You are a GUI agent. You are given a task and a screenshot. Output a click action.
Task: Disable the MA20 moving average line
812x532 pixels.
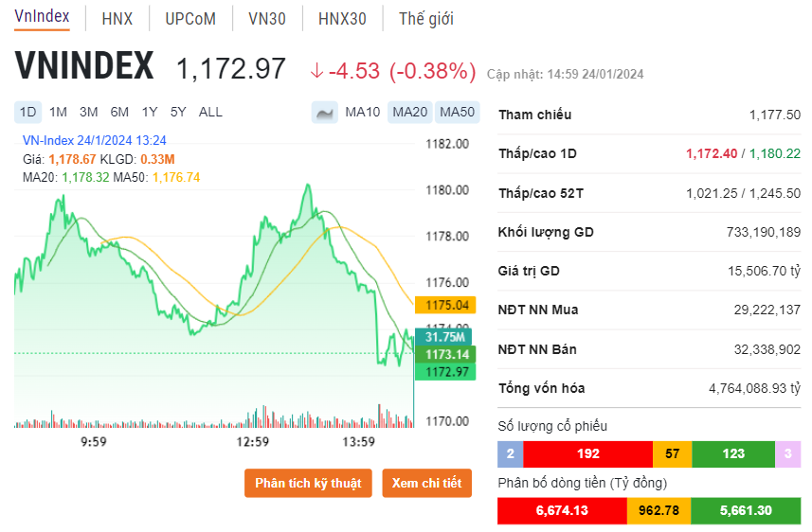[410, 113]
